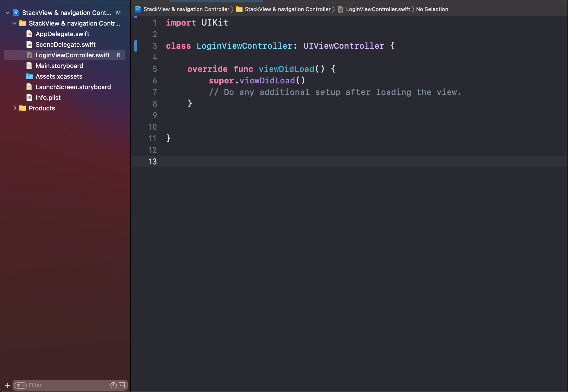Open the No Selection jump bar menu

tap(432, 9)
